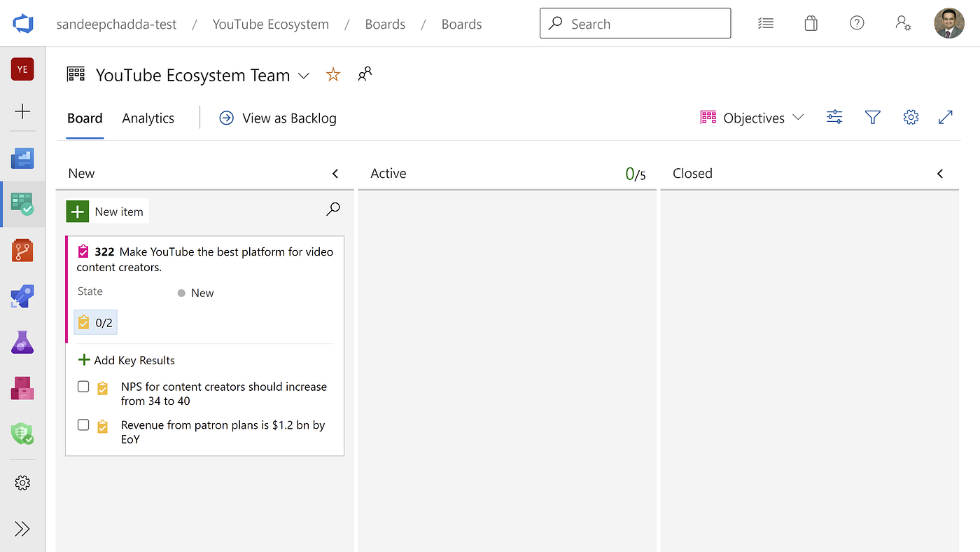Select the Board tab
Viewport: 980px width, 552px height.
(85, 118)
